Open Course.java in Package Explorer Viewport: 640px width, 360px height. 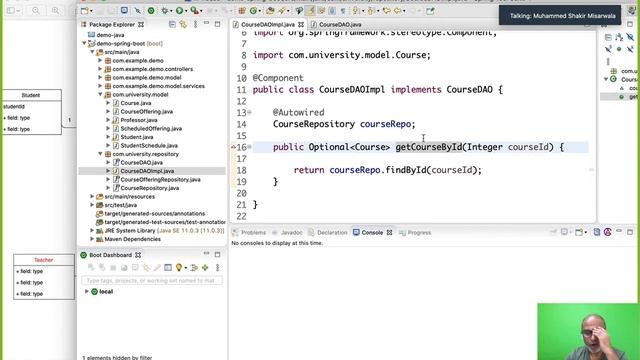tap(136, 103)
